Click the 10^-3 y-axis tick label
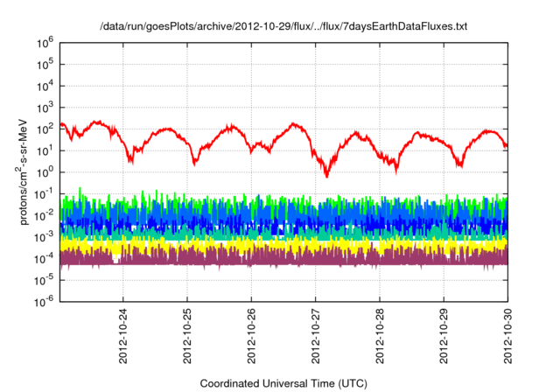 coord(45,237)
